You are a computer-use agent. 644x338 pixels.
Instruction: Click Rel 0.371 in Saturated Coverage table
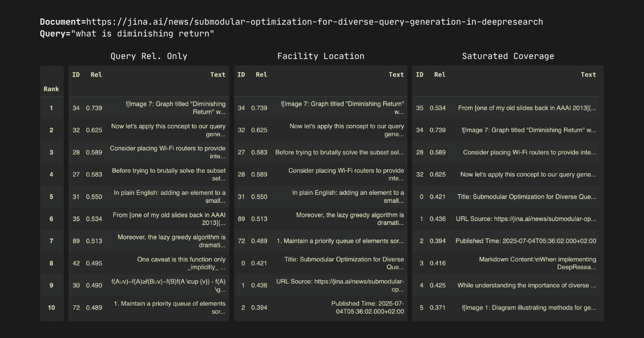(x=437, y=307)
